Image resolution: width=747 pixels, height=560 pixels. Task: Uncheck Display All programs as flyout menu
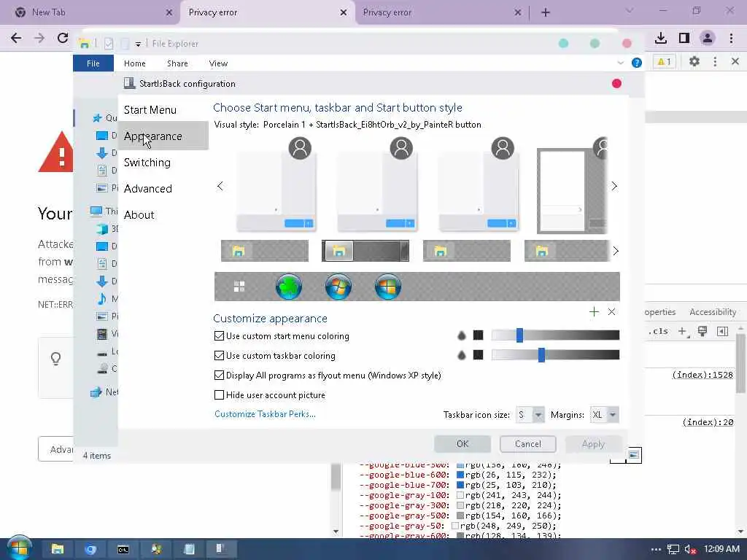coord(219,376)
